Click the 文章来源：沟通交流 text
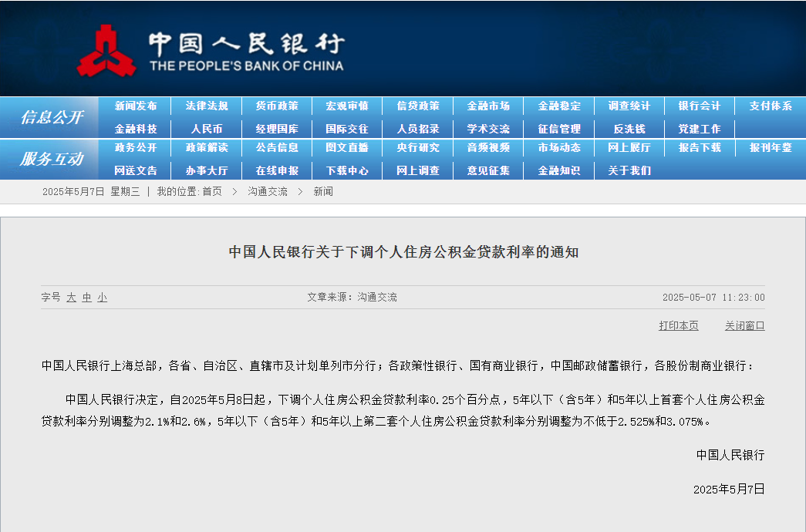 [352, 297]
